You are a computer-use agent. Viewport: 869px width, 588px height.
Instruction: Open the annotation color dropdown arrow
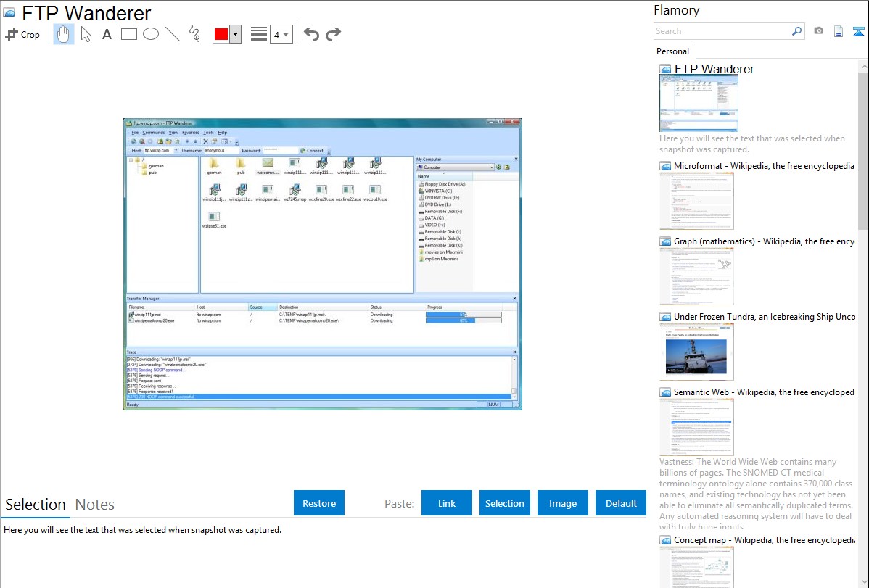click(x=236, y=34)
